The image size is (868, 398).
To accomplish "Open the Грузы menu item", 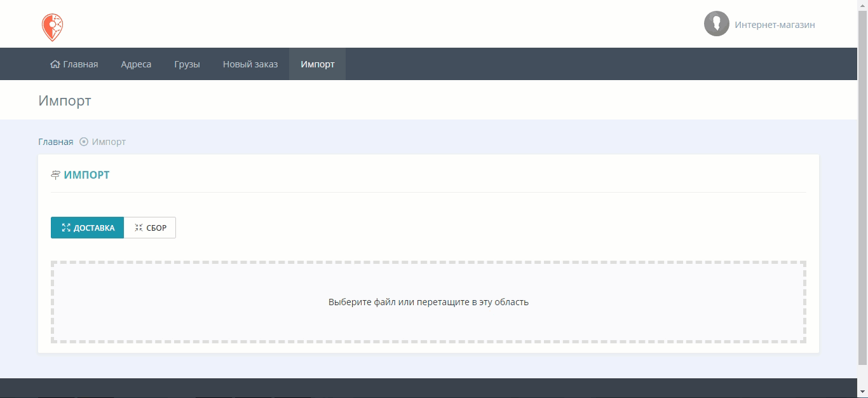I will (x=187, y=64).
